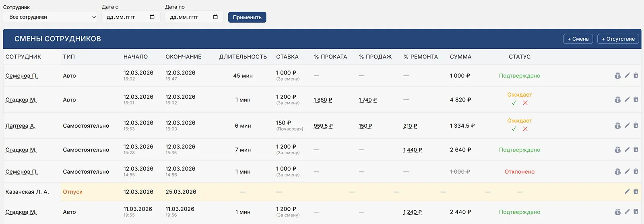Open Стадков М. link in 16:01 row
This screenshot has width=644, height=224.
(x=21, y=100)
